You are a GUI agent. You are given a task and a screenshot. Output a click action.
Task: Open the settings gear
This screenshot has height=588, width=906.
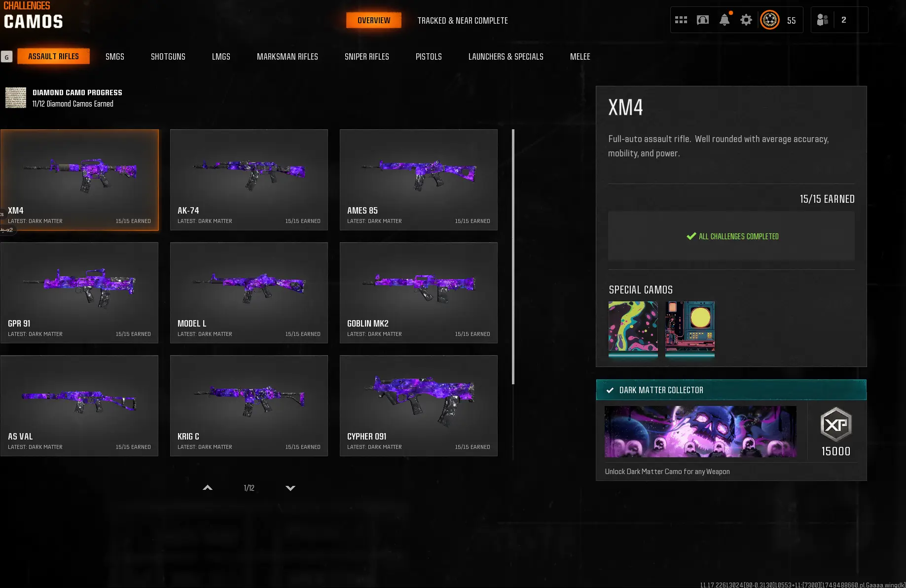(x=746, y=20)
